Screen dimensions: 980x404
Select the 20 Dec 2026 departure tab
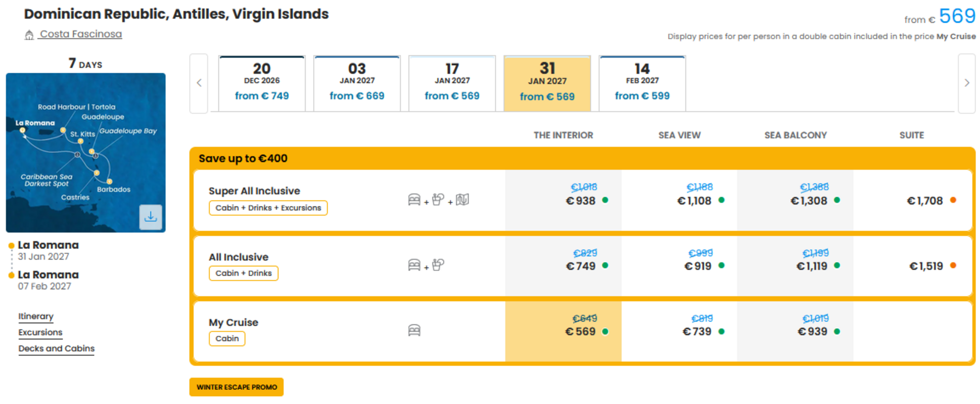[262, 83]
